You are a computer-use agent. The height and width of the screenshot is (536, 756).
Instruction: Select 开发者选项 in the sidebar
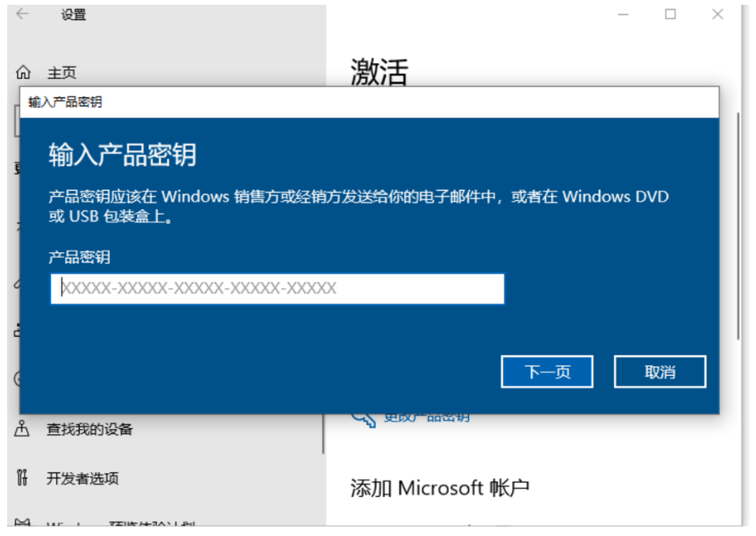click(x=82, y=478)
